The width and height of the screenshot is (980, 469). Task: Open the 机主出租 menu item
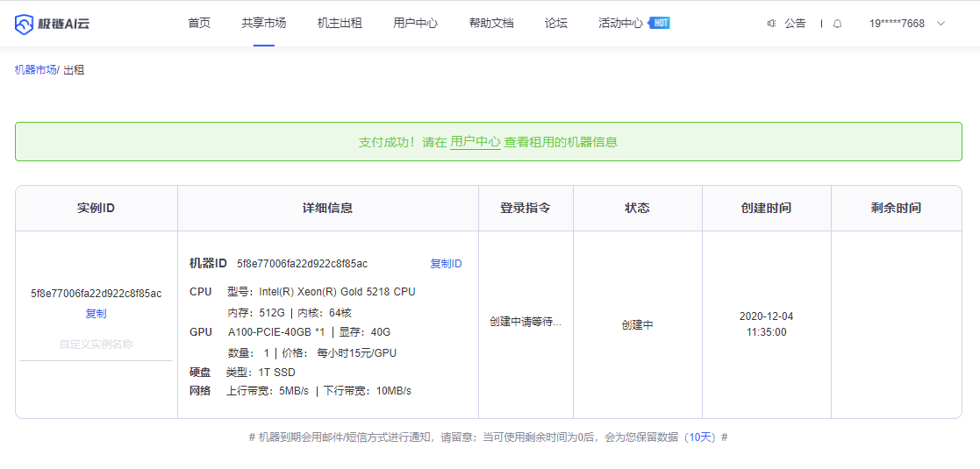pyautogui.click(x=340, y=24)
